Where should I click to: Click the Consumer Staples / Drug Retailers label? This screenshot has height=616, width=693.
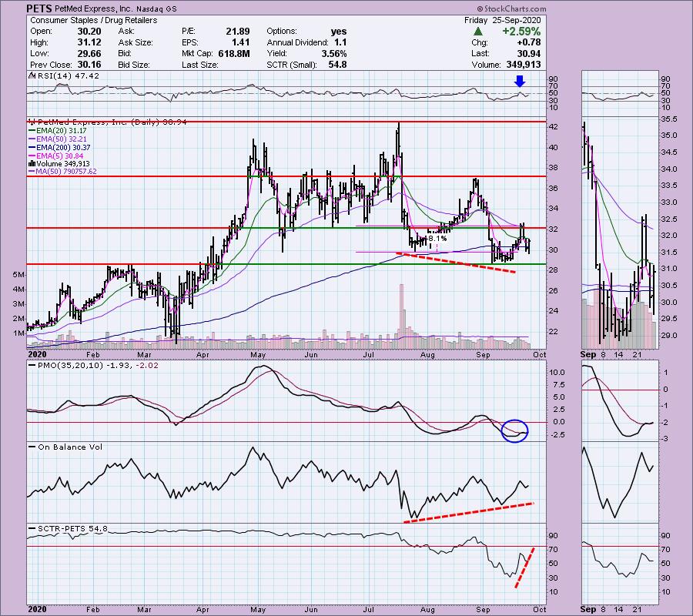coord(94,20)
